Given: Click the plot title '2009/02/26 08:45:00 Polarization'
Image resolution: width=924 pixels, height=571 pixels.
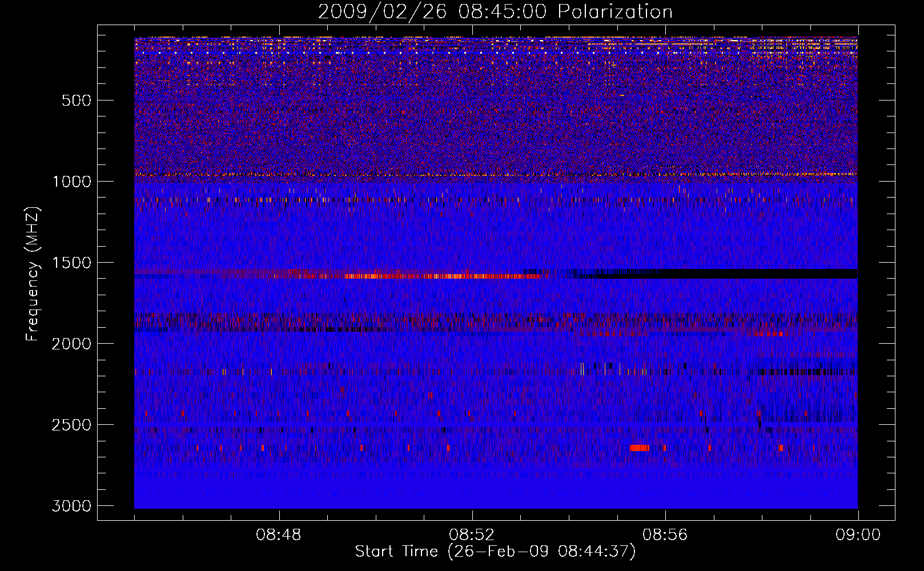Looking at the screenshot, I should tap(495, 12).
